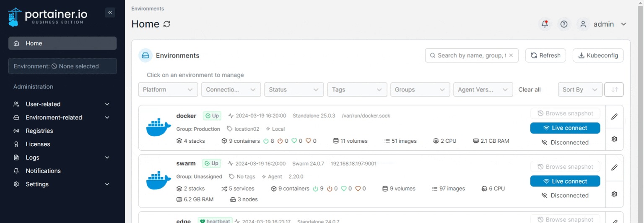Click the docker environment name

[x=186, y=115]
